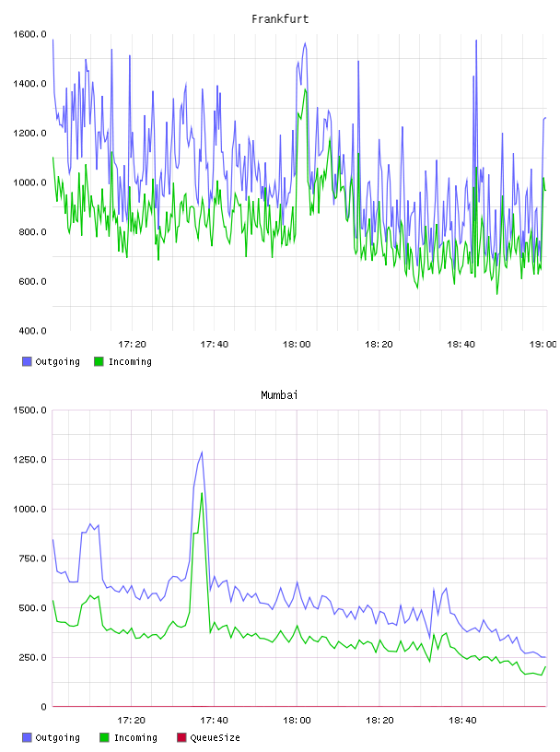This screenshot has height=752, width=560.
Task: Click the blue Outgoing swatch in Frankfurt legend
Action: [x=27, y=361]
